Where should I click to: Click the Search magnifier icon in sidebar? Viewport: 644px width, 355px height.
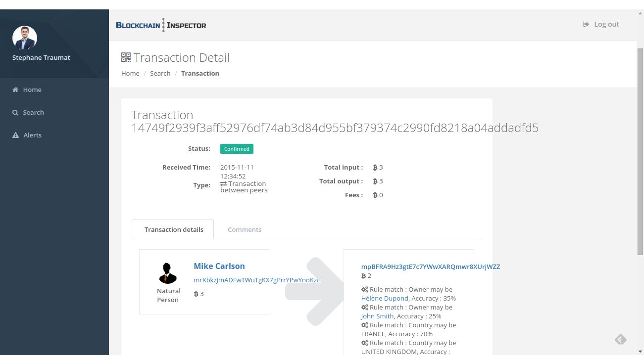click(x=15, y=113)
